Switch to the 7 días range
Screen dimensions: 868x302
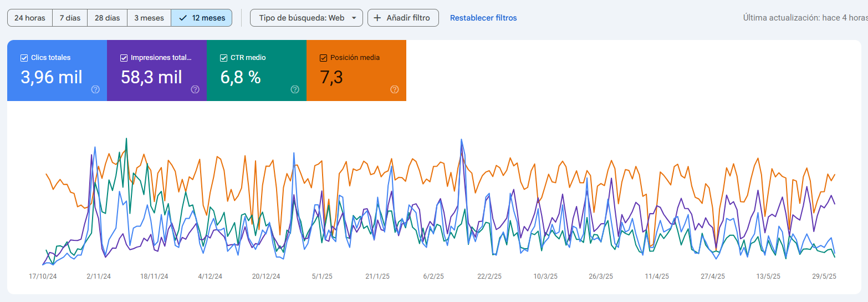[70, 18]
